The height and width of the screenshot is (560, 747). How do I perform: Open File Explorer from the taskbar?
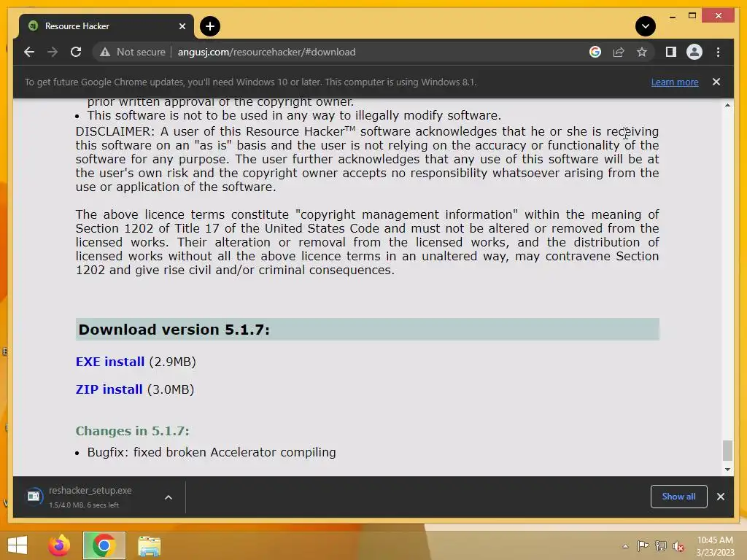point(149,545)
